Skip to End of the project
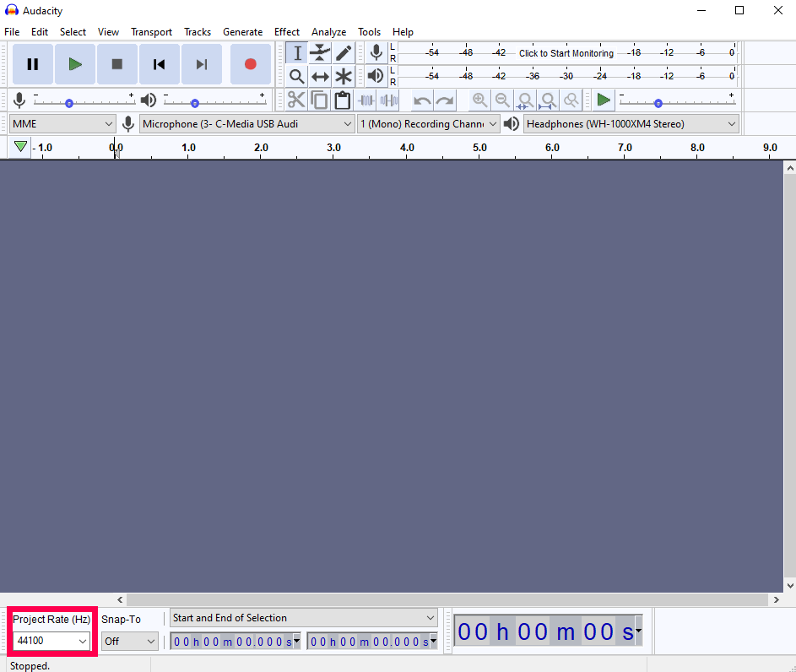Screen dimensions: 796x672 point(202,64)
